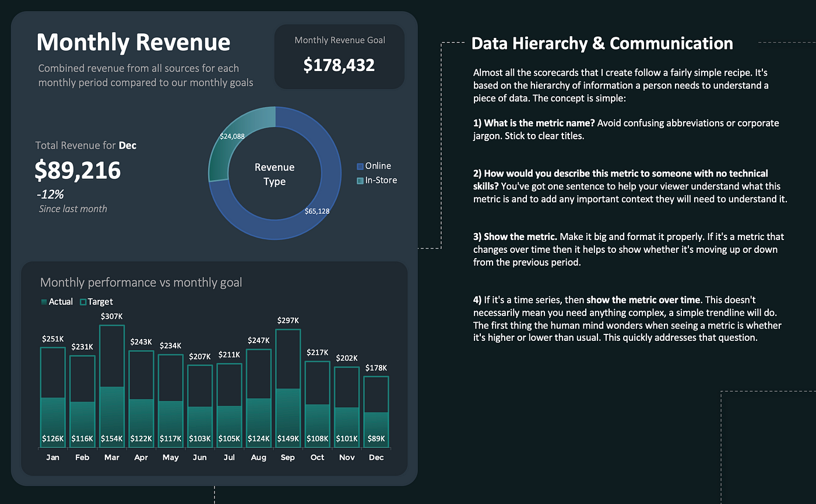The image size is (816, 504).
Task: Click the $231K target label for February
Action: click(82, 347)
